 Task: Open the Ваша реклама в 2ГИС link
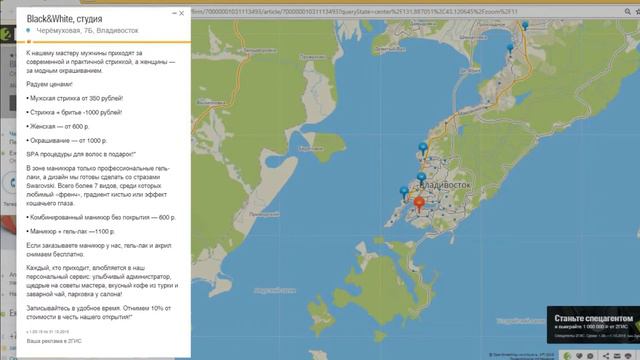point(54,341)
